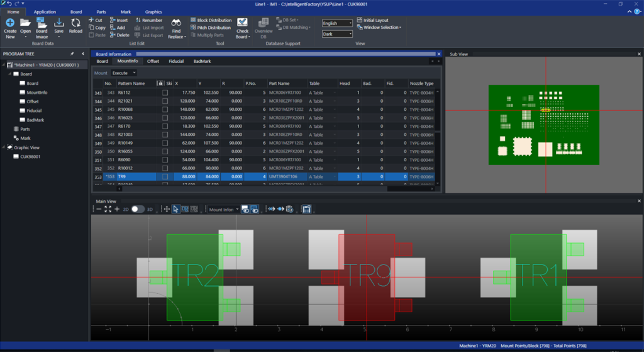The height and width of the screenshot is (352, 644).
Task: Click the Delete button in List Edit
Action: (x=119, y=35)
